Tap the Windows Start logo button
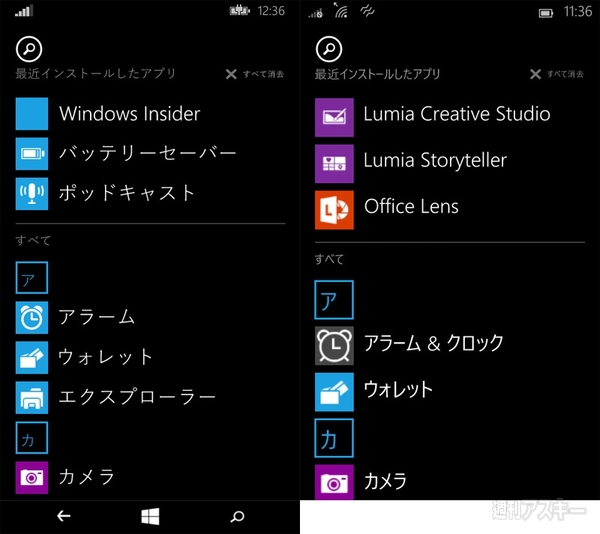This screenshot has height=534, width=600. pyautogui.click(x=150, y=516)
